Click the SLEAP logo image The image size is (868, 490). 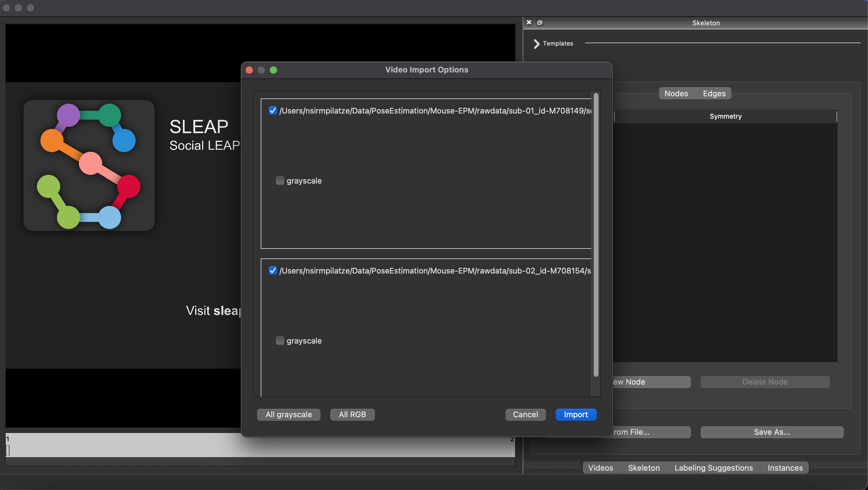[x=89, y=165]
